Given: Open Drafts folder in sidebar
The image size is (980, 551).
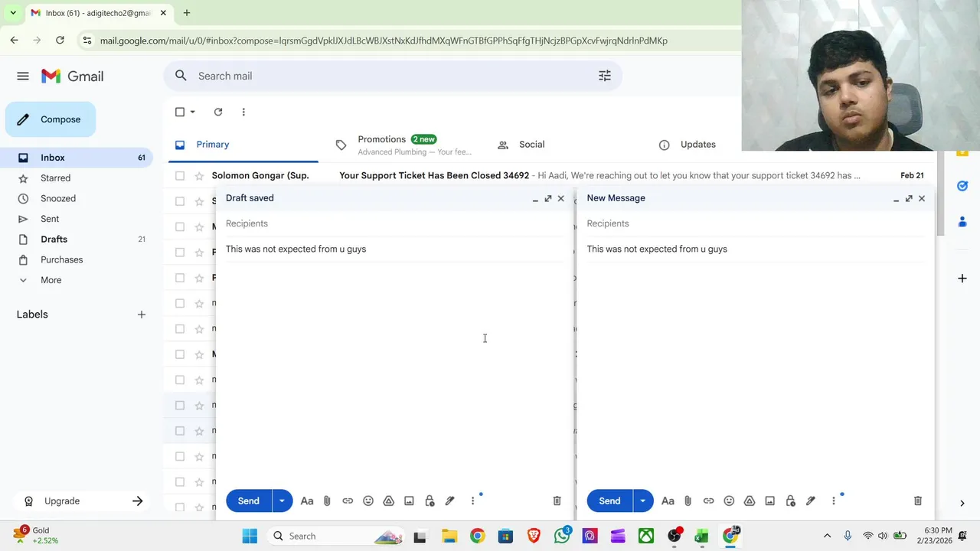Looking at the screenshot, I should click(77, 239).
